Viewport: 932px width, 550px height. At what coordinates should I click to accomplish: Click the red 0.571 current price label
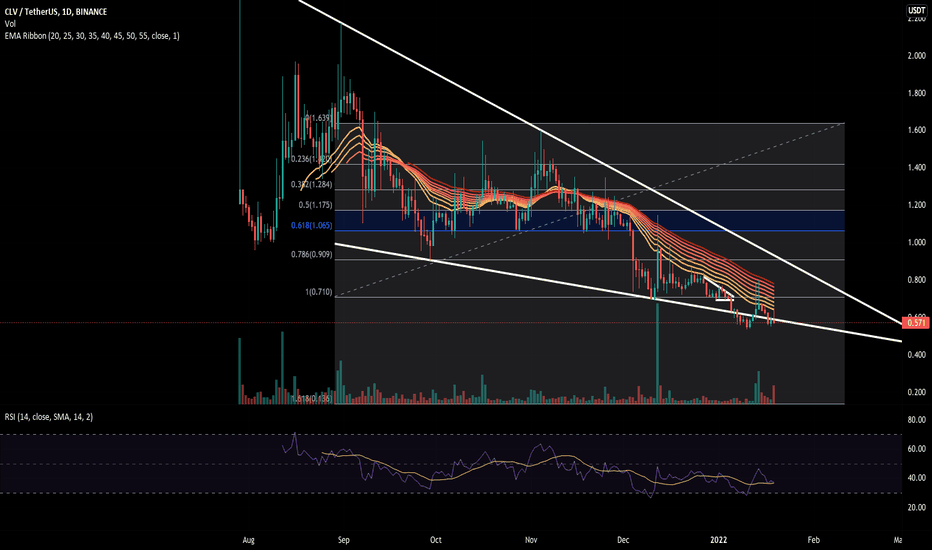pyautogui.click(x=915, y=323)
